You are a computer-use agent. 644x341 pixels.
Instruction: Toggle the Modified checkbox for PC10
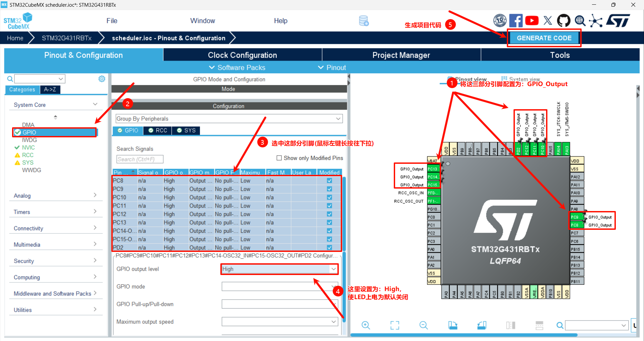pos(329,197)
